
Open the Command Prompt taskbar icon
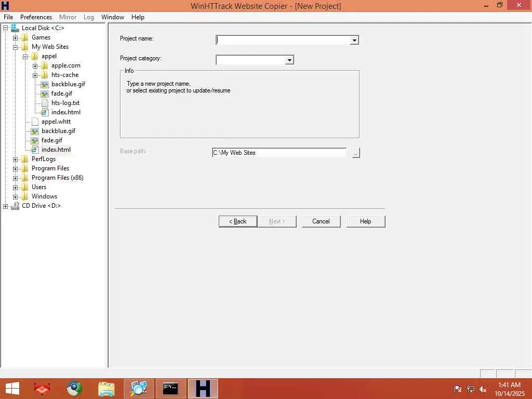pyautogui.click(x=170, y=389)
